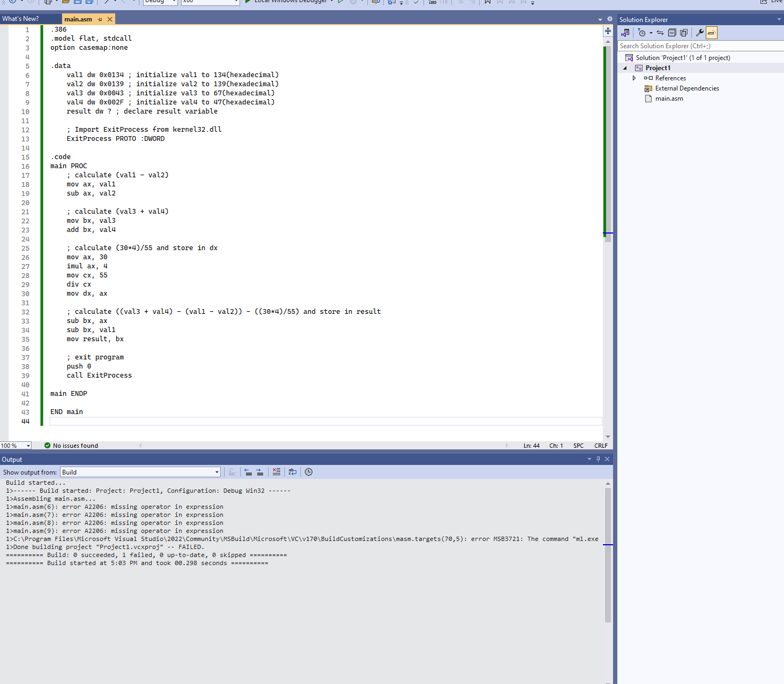Clear all text in the Output window
The image size is (784, 684).
(x=276, y=472)
